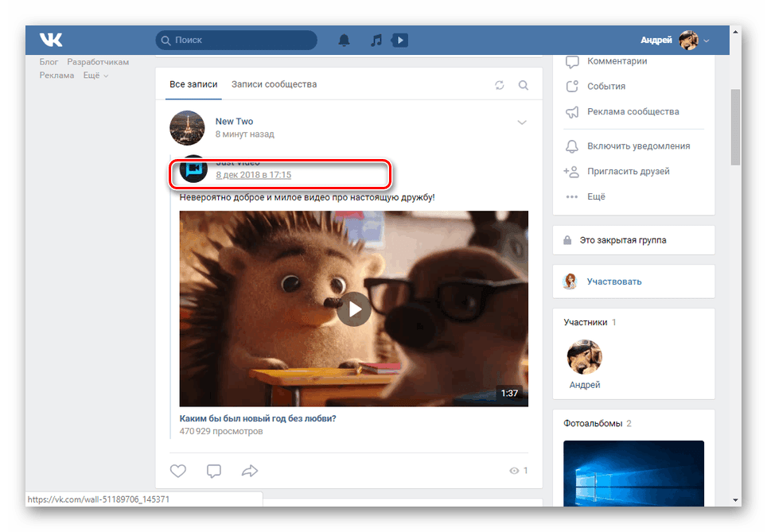Open comments with speech bubble icon
The image size is (767, 532).
(x=214, y=471)
